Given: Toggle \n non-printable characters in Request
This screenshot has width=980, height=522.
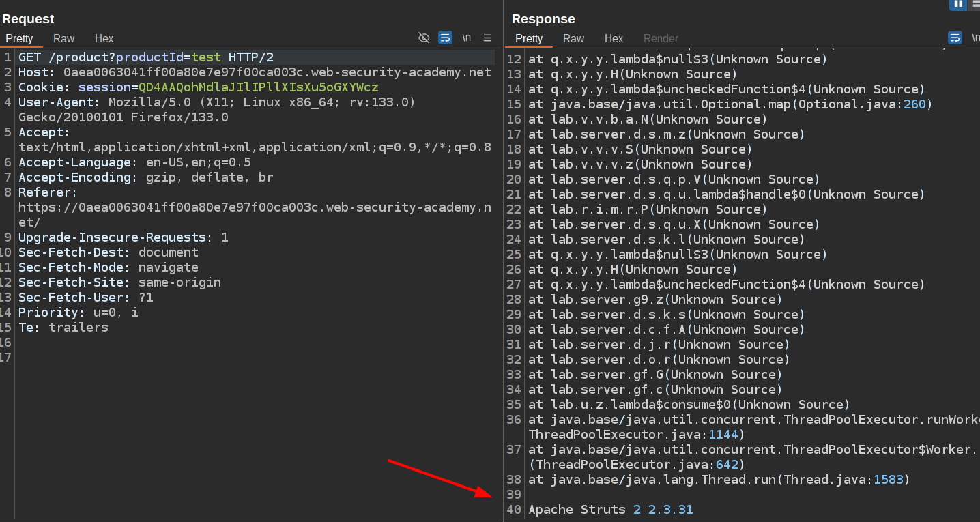Looking at the screenshot, I should click(x=467, y=38).
